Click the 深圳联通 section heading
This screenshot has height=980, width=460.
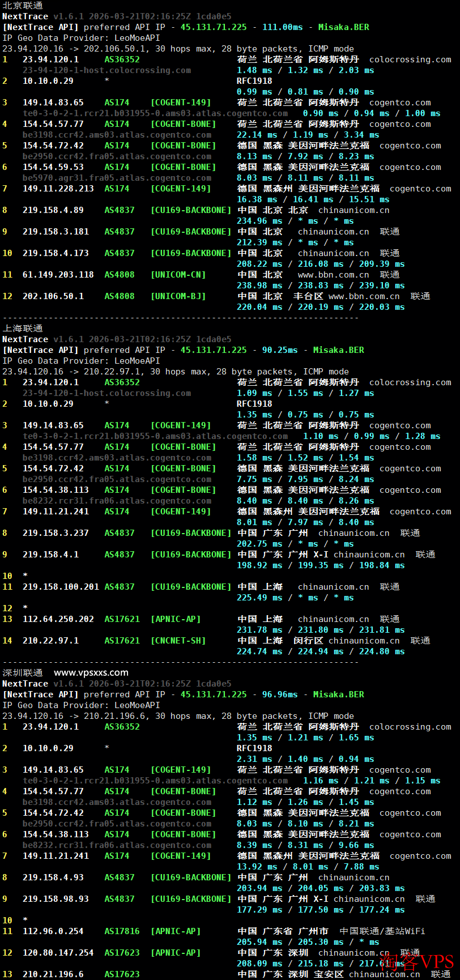coord(23,672)
